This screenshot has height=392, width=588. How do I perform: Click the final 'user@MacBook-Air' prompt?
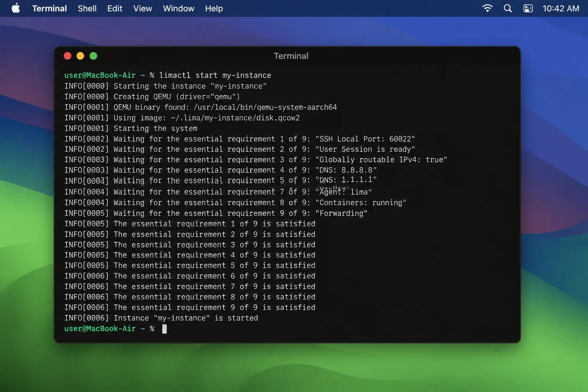pyautogui.click(x=100, y=329)
